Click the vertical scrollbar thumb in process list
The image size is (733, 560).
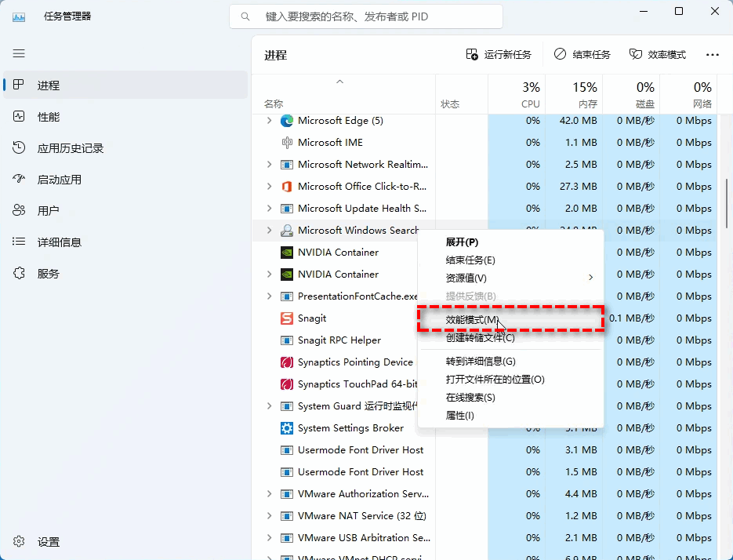point(727,204)
